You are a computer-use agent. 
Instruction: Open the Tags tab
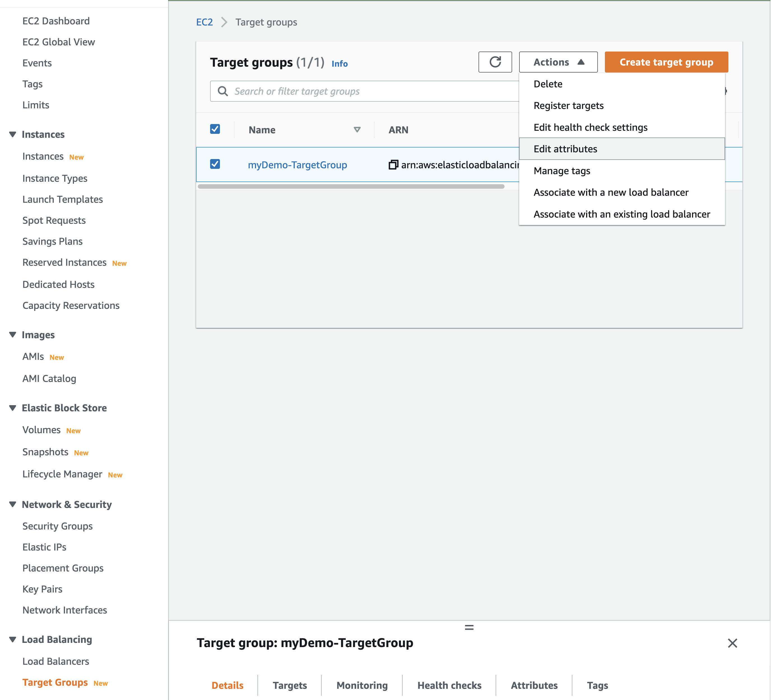[597, 685]
